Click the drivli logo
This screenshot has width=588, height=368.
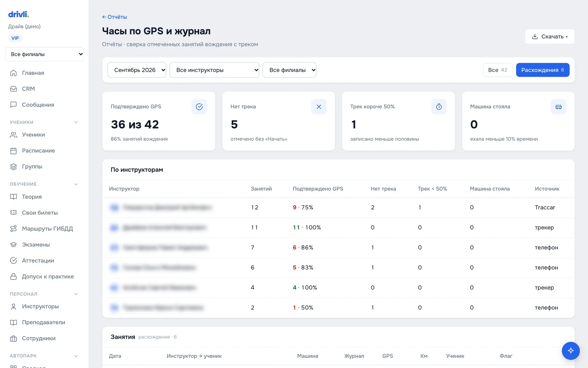pos(18,14)
